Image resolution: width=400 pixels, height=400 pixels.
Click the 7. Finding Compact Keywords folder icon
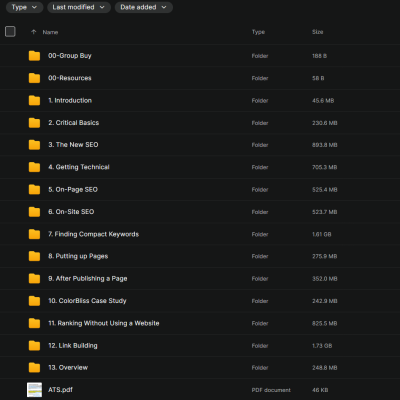[x=34, y=234]
